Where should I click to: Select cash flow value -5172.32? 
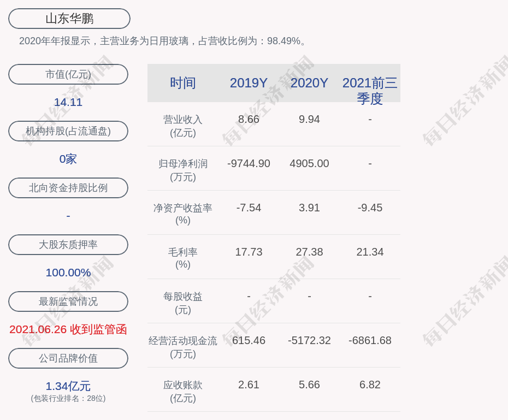tap(309, 340)
